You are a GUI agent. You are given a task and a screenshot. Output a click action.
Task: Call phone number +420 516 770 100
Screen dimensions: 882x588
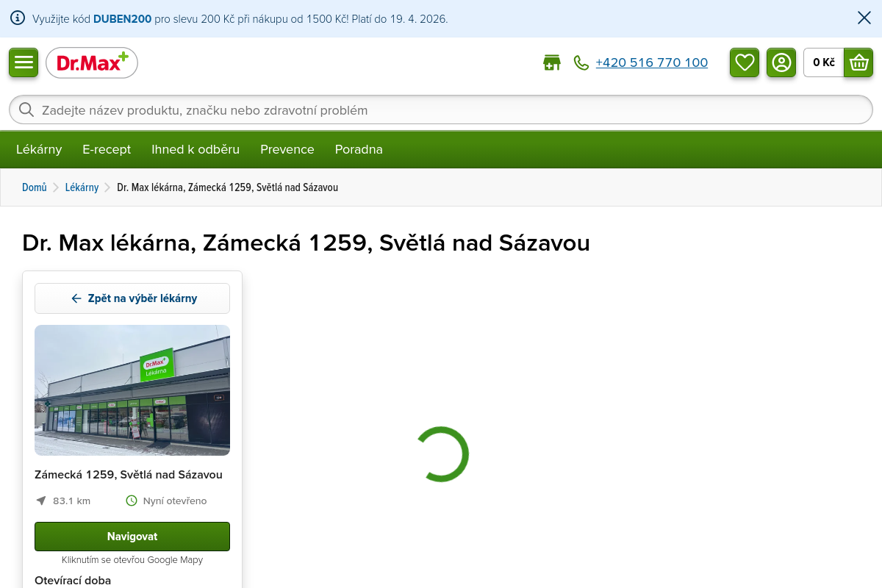pyautogui.click(x=651, y=63)
